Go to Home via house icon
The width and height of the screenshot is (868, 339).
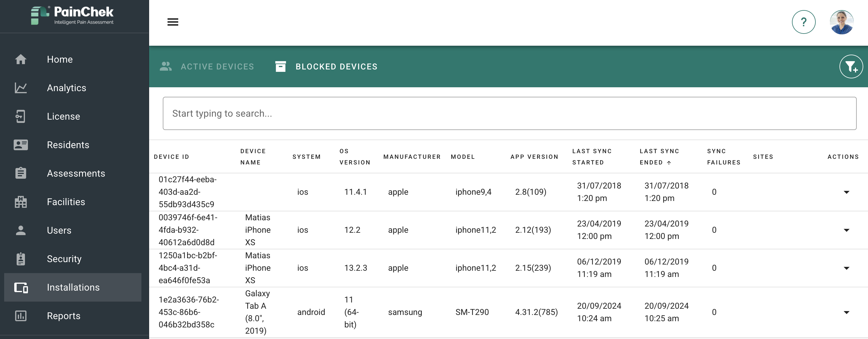click(21, 59)
